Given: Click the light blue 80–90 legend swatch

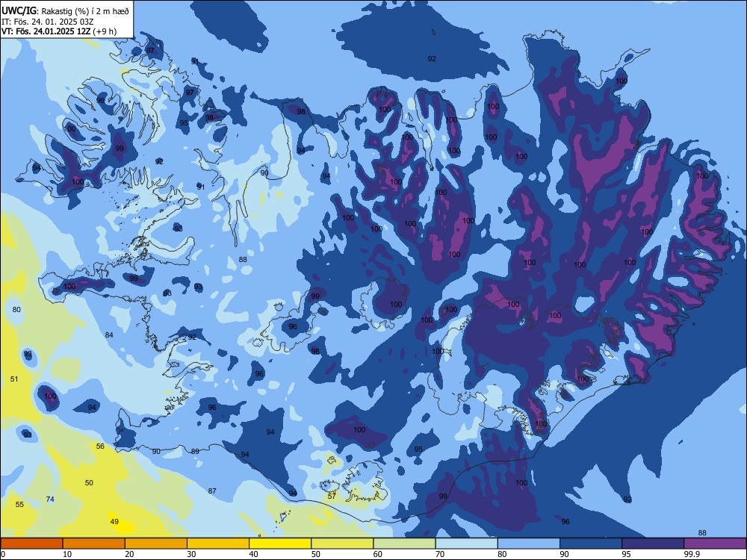Looking at the screenshot, I should pyautogui.click(x=529, y=544).
